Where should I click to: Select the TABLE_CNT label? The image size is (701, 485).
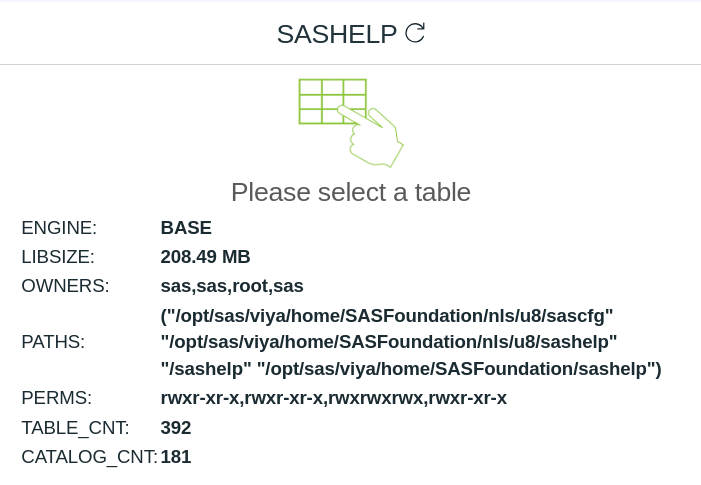click(x=75, y=428)
